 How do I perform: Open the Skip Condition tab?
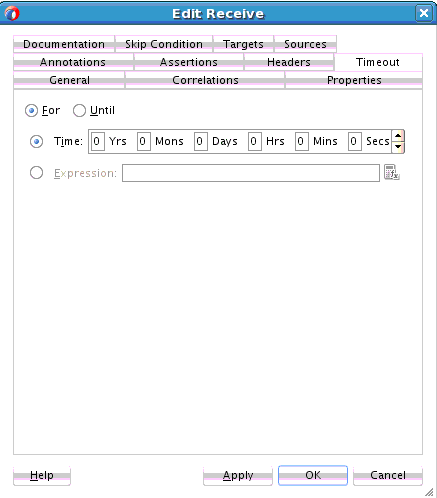point(164,44)
